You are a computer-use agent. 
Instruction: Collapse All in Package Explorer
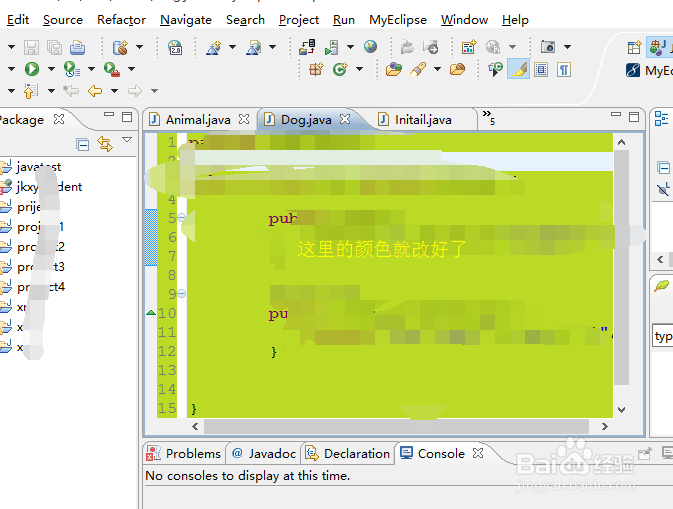pos(82,145)
